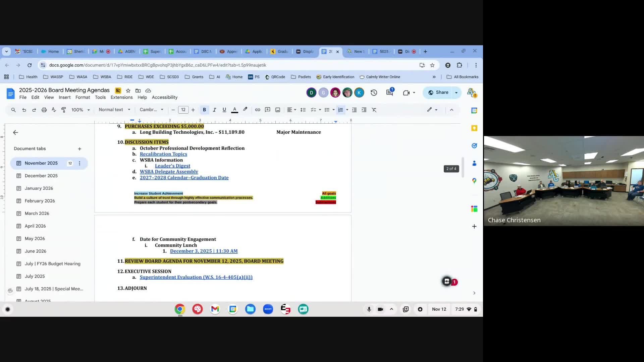
Task: Select the Paint format tool
Action: click(64, 110)
